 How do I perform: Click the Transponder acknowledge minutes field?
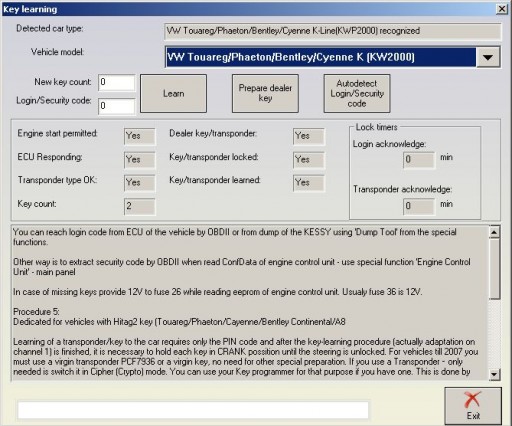point(419,206)
